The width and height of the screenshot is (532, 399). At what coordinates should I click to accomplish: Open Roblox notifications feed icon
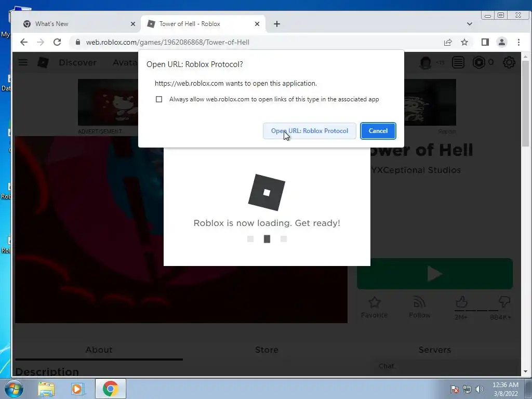coord(458,62)
